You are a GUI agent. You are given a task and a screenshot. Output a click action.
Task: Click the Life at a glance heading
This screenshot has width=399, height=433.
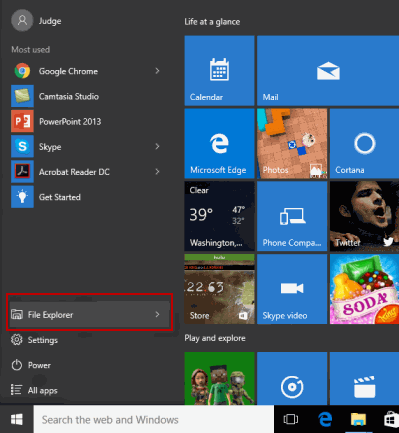(x=212, y=22)
